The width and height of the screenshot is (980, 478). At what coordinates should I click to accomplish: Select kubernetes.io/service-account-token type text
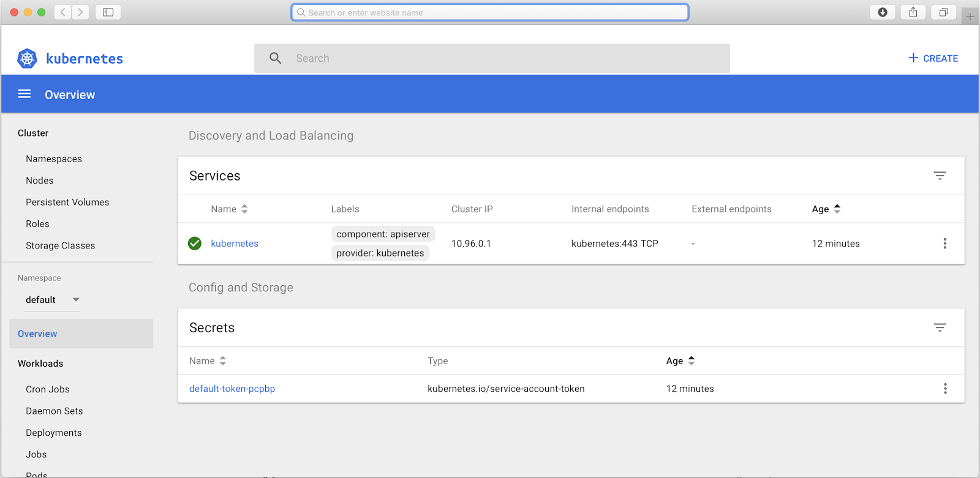coord(506,389)
